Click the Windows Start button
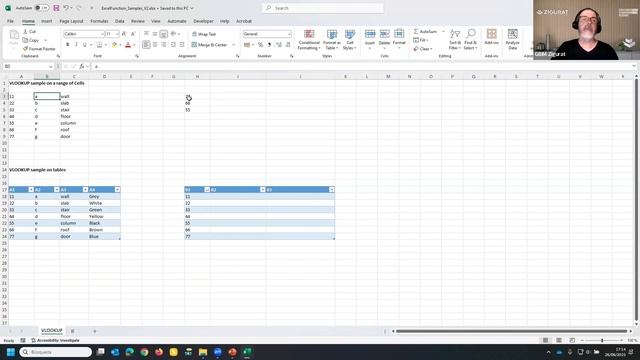Screen dimensions: 640x360 pyautogui.click(x=11, y=352)
